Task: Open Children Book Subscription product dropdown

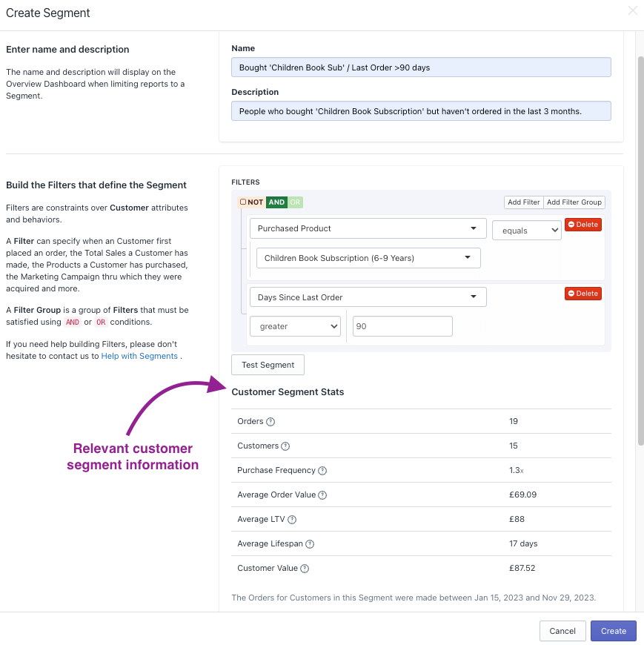Action: pos(368,258)
